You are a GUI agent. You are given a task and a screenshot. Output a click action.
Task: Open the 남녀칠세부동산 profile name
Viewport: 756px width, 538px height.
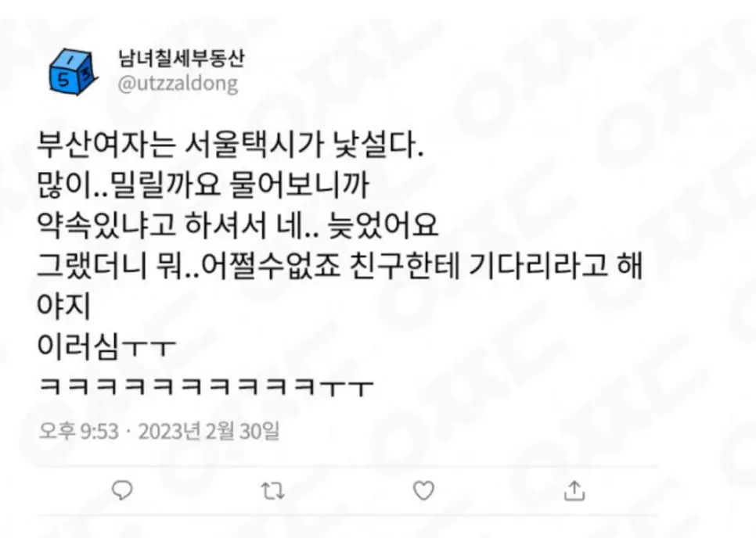click(x=182, y=58)
